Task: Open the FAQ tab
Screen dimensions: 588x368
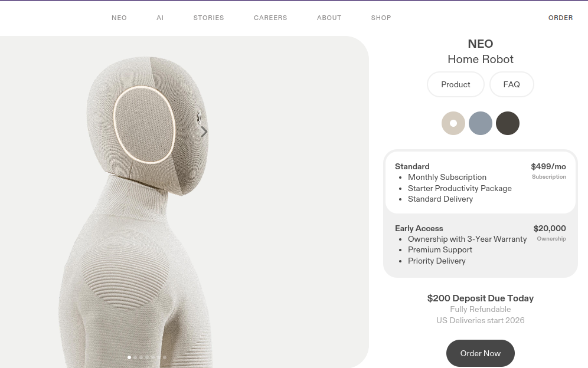Action: [x=511, y=84]
